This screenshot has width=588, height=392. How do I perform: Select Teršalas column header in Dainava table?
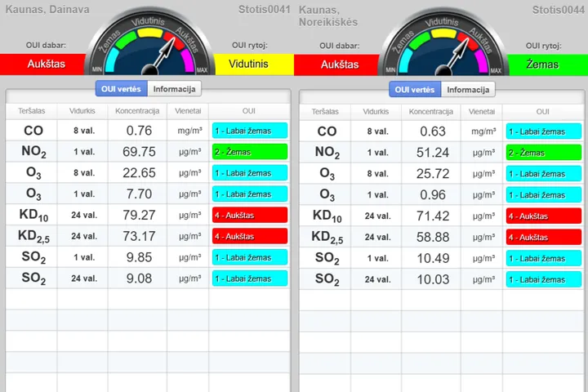tap(32, 111)
